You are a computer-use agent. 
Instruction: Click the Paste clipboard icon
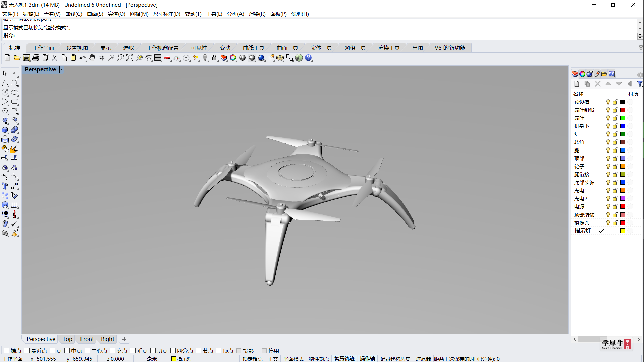(x=73, y=58)
